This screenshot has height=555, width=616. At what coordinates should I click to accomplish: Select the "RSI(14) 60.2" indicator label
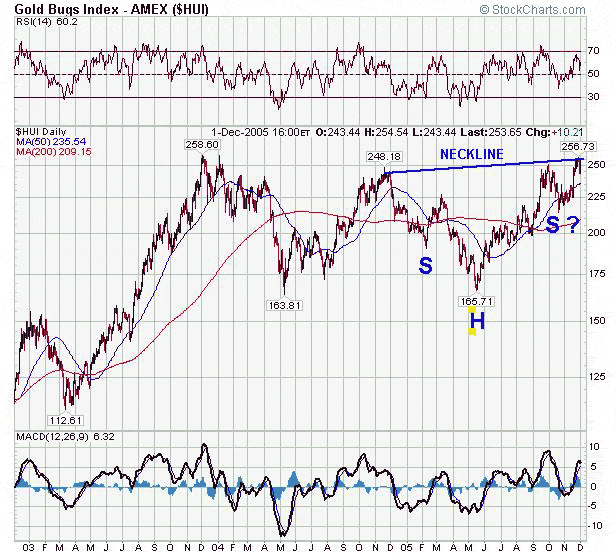pyautogui.click(x=47, y=22)
